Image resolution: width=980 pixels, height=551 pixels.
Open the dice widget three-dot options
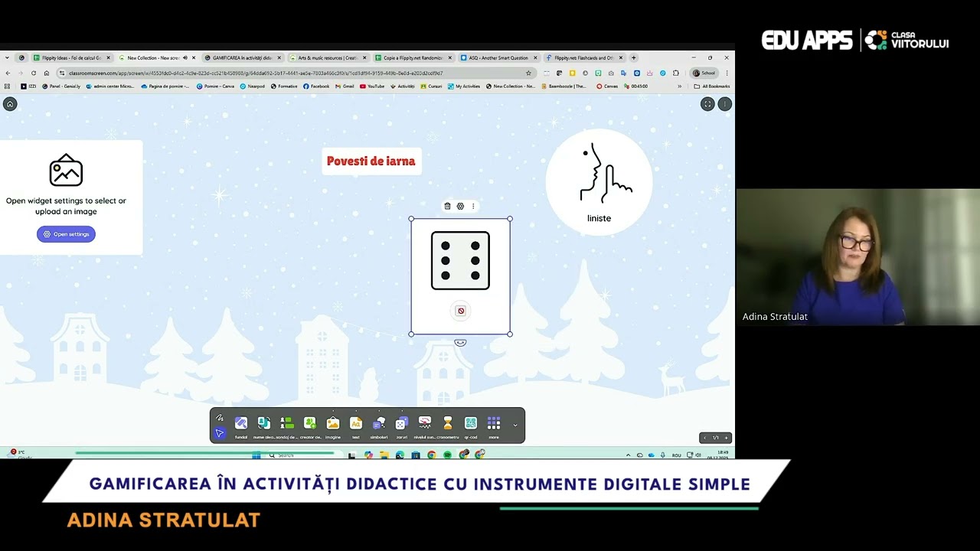coord(473,206)
